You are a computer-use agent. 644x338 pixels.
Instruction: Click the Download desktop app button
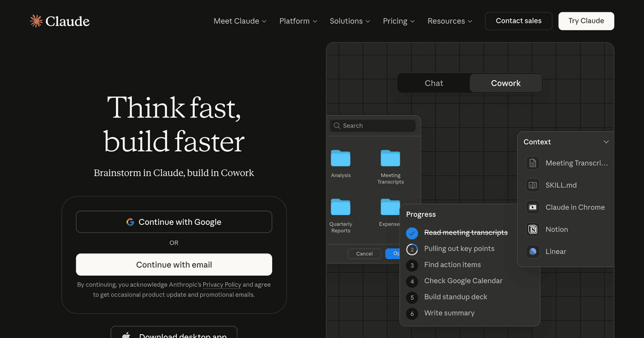(x=174, y=333)
